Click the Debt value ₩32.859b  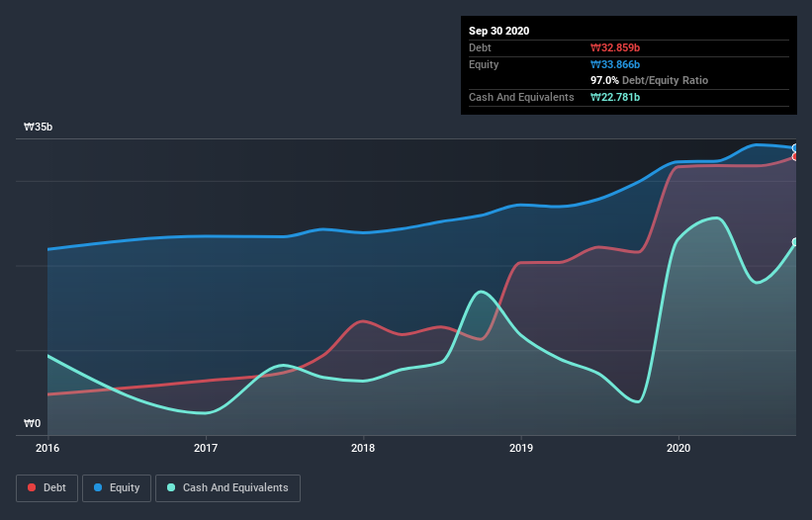point(615,47)
